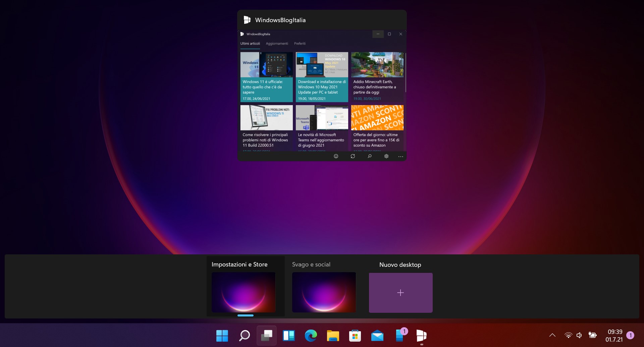Open the Mail app on taskbar
The image size is (644, 347).
(x=377, y=336)
